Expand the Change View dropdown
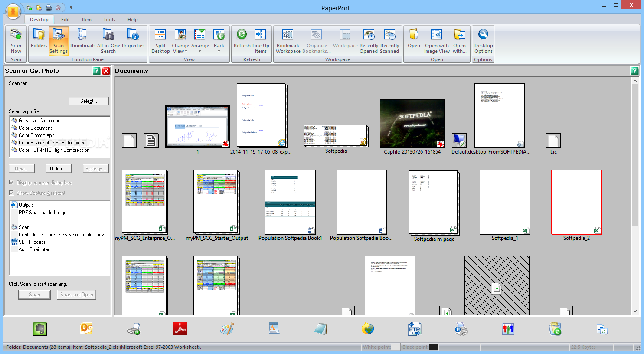644x354 pixels. pos(180,41)
